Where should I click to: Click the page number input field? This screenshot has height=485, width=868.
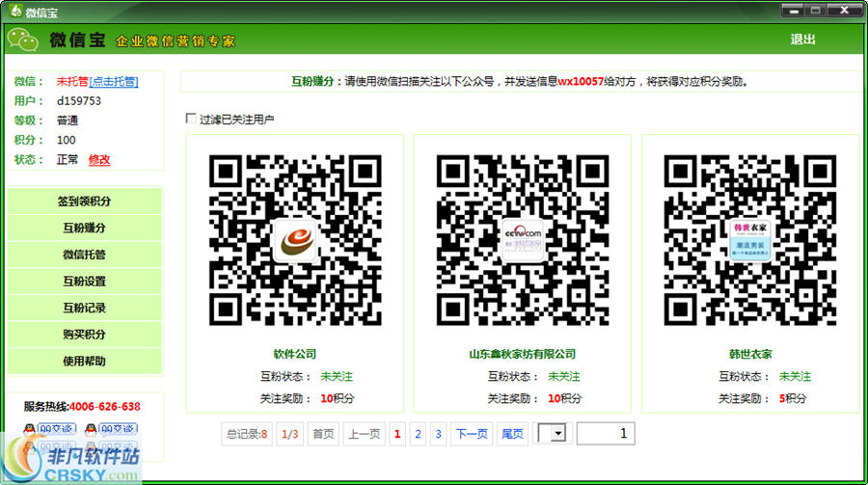coord(606,433)
